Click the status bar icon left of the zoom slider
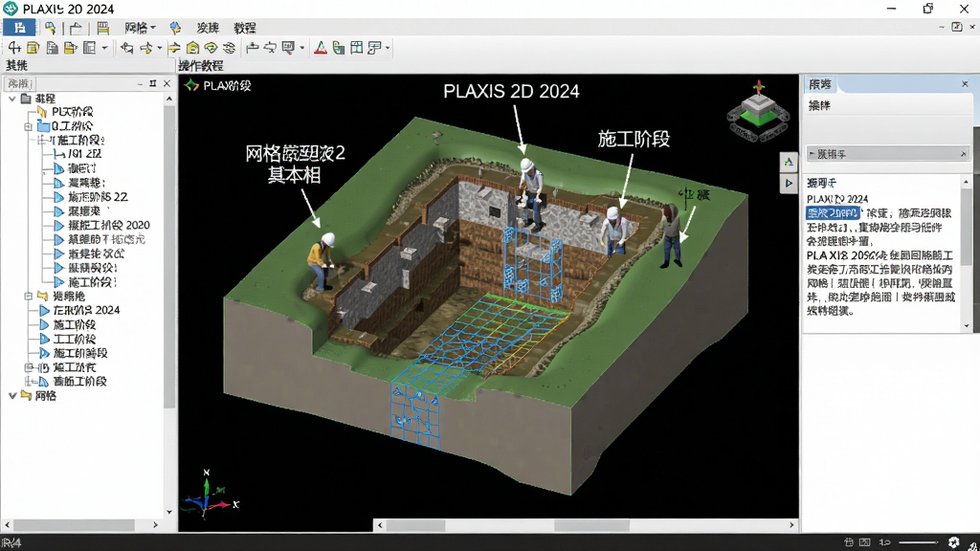This screenshot has width=980, height=551. pyautogui.click(x=884, y=542)
